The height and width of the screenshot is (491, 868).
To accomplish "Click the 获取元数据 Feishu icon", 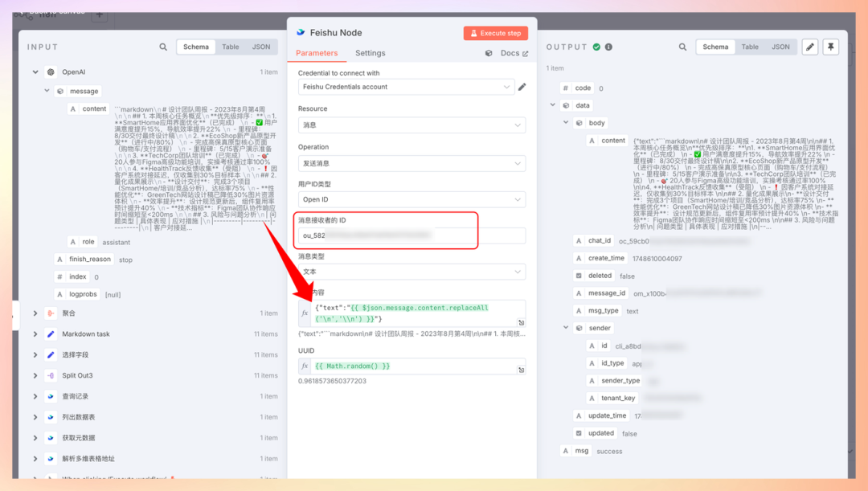I will point(51,438).
